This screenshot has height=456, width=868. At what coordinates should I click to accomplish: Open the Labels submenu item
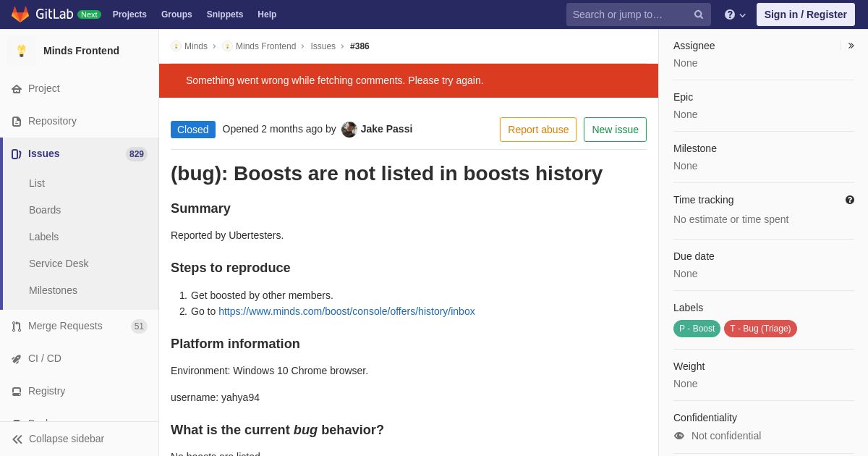click(x=43, y=237)
